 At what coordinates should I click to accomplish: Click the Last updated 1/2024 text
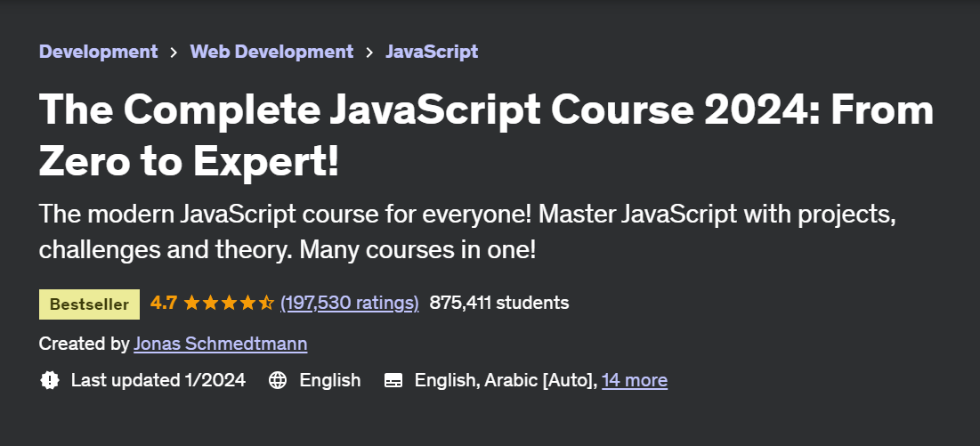(x=158, y=380)
